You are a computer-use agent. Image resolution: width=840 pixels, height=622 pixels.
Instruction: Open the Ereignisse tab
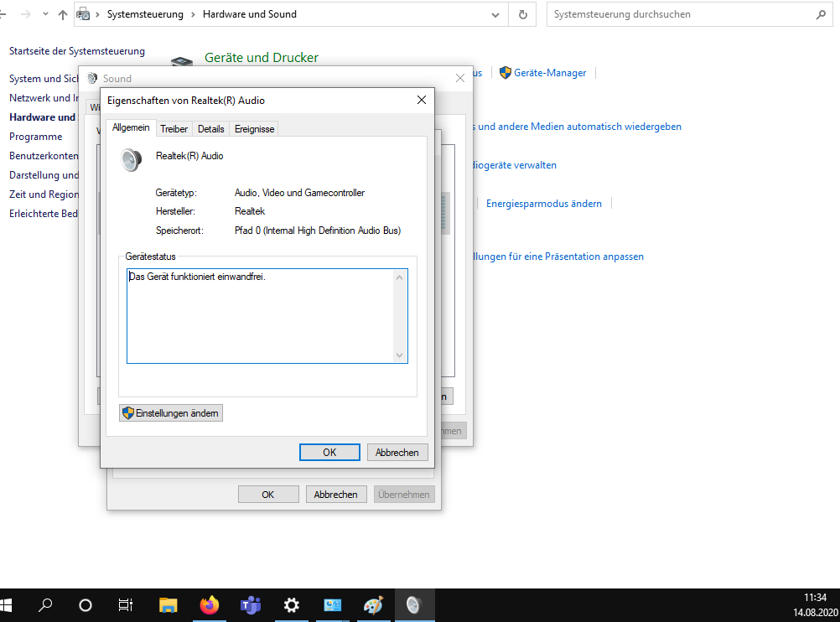point(255,129)
